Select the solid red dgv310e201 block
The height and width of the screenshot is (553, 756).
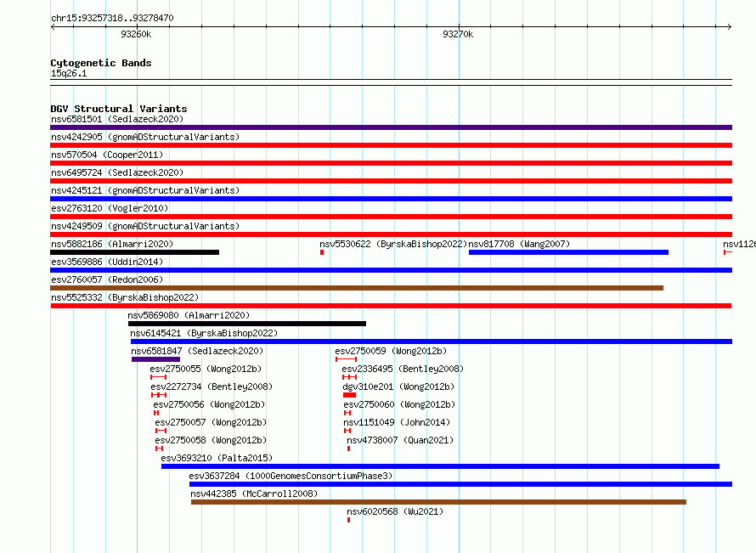[350, 395]
